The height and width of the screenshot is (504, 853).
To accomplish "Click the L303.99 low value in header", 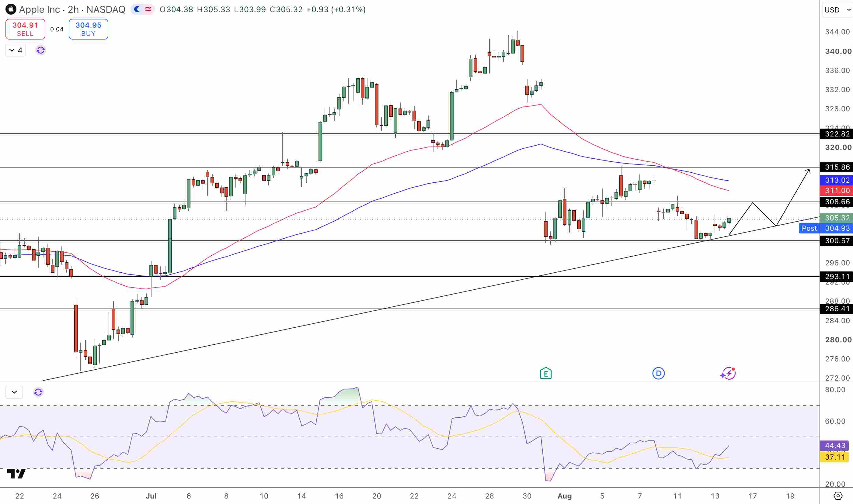I will 250,9.
